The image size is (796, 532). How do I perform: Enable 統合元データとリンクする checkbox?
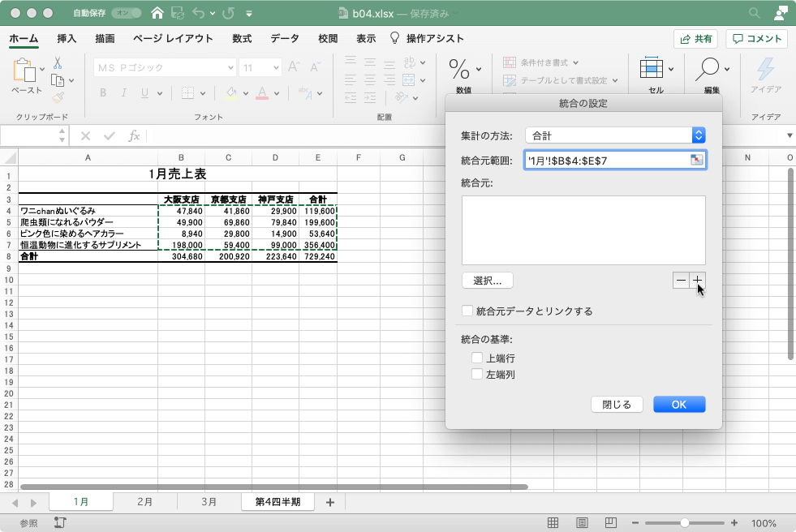tap(467, 311)
